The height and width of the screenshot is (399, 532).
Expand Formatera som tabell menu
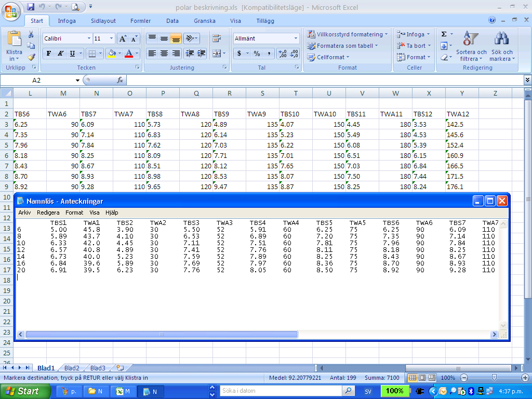click(342, 46)
